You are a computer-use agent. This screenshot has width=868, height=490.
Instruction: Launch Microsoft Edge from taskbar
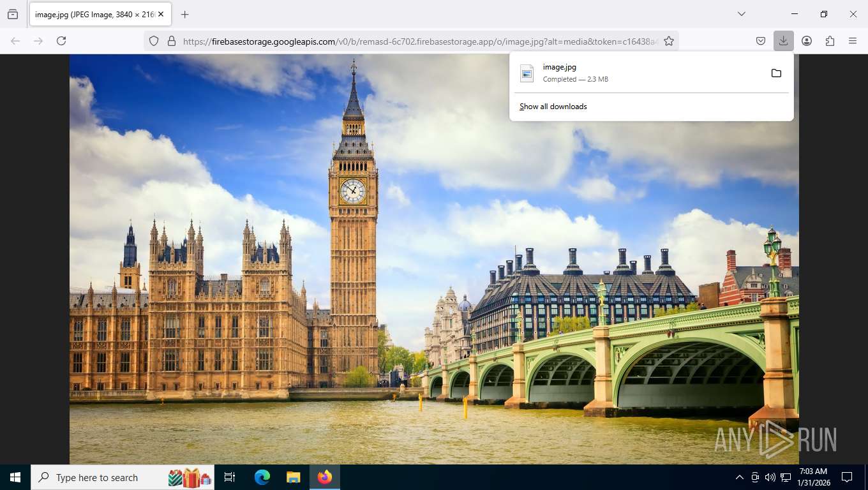click(x=262, y=477)
